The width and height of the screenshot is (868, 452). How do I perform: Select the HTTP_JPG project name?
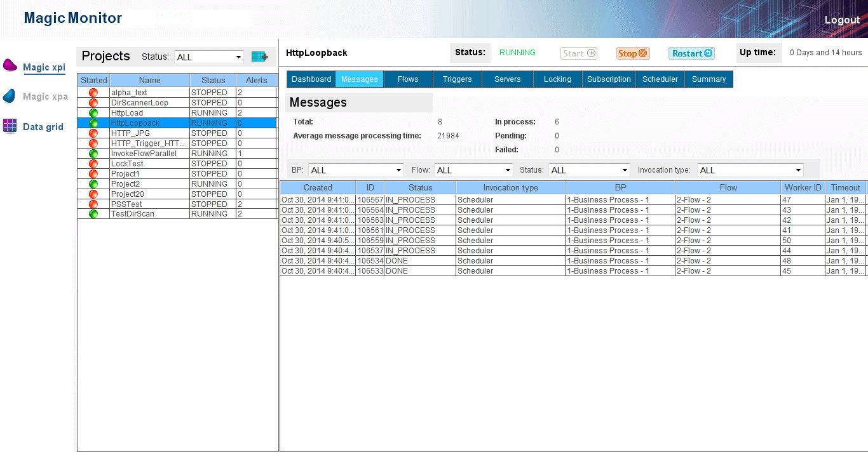[130, 133]
